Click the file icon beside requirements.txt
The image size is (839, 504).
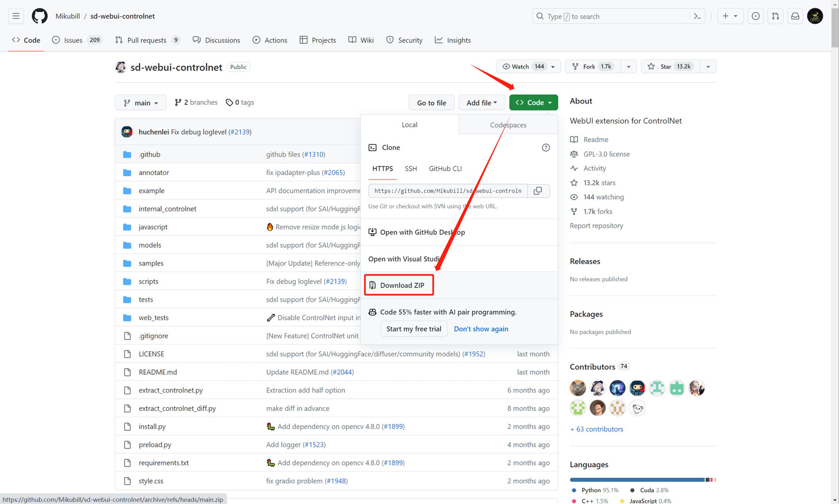pyautogui.click(x=127, y=463)
